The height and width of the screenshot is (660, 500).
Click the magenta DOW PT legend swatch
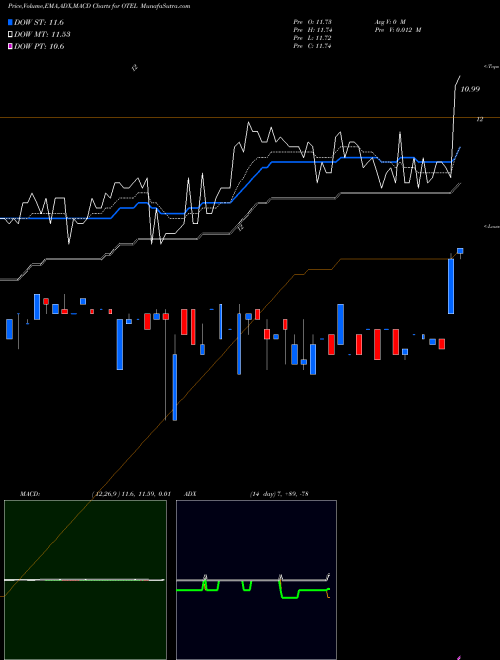(x=10, y=46)
